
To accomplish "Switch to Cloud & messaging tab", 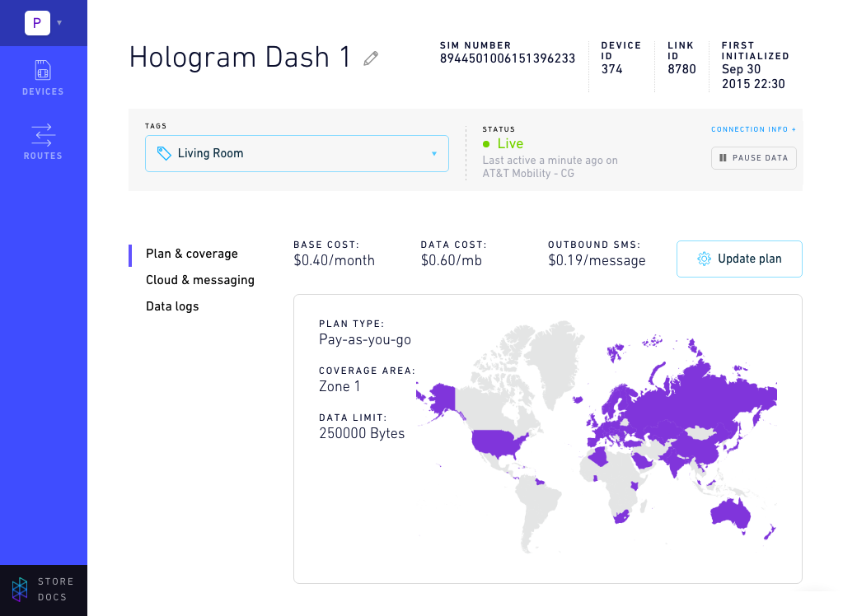I will (x=200, y=280).
